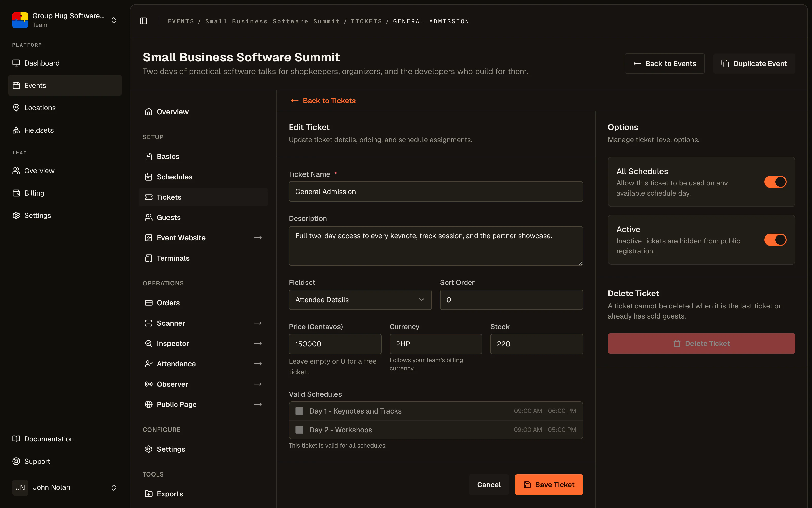Click the Orders card icon
The width and height of the screenshot is (812, 508).
(x=149, y=303)
